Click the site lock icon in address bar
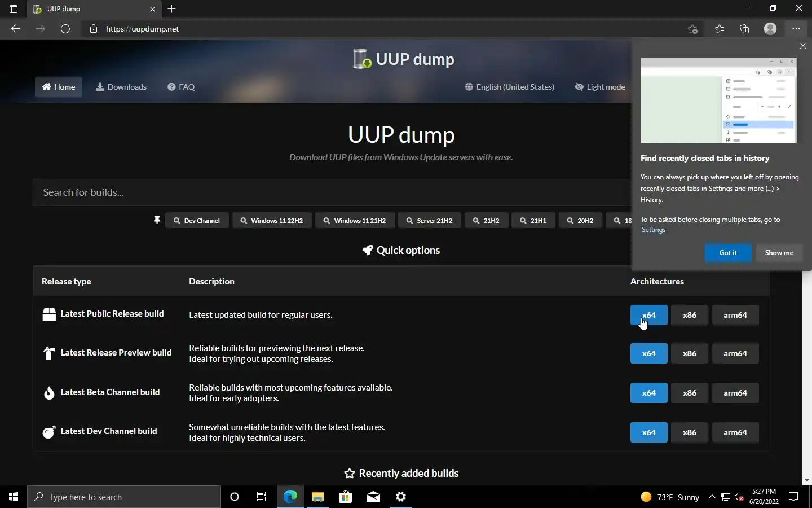 (x=94, y=29)
